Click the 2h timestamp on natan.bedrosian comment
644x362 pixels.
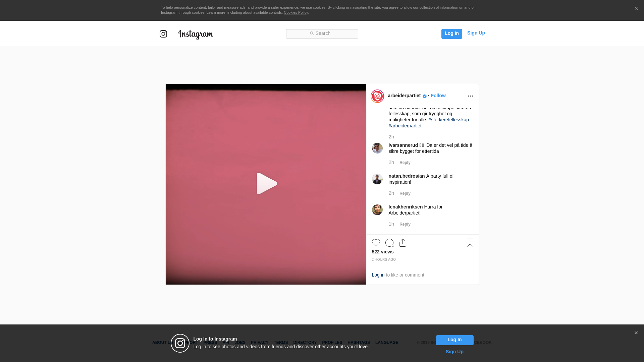[x=391, y=193]
